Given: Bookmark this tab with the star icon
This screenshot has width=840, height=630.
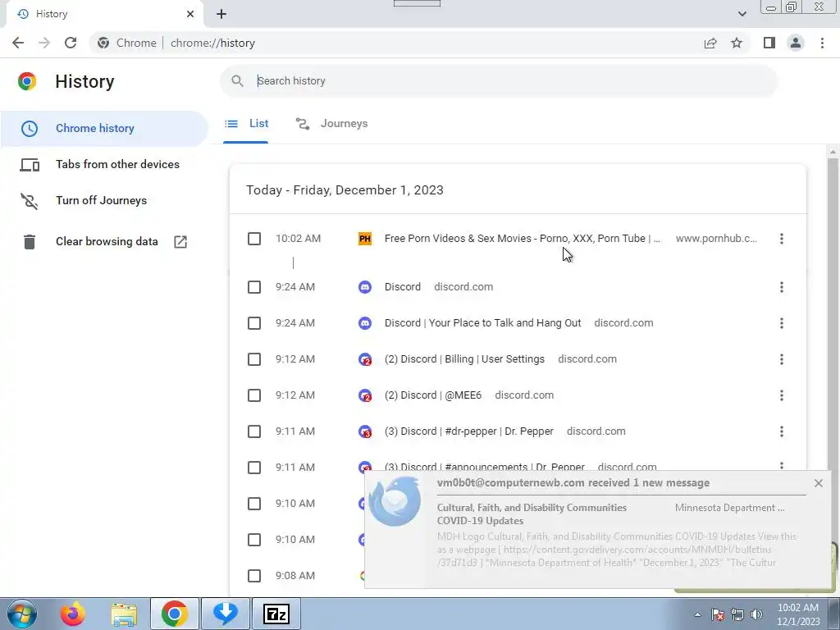Looking at the screenshot, I should click(737, 43).
